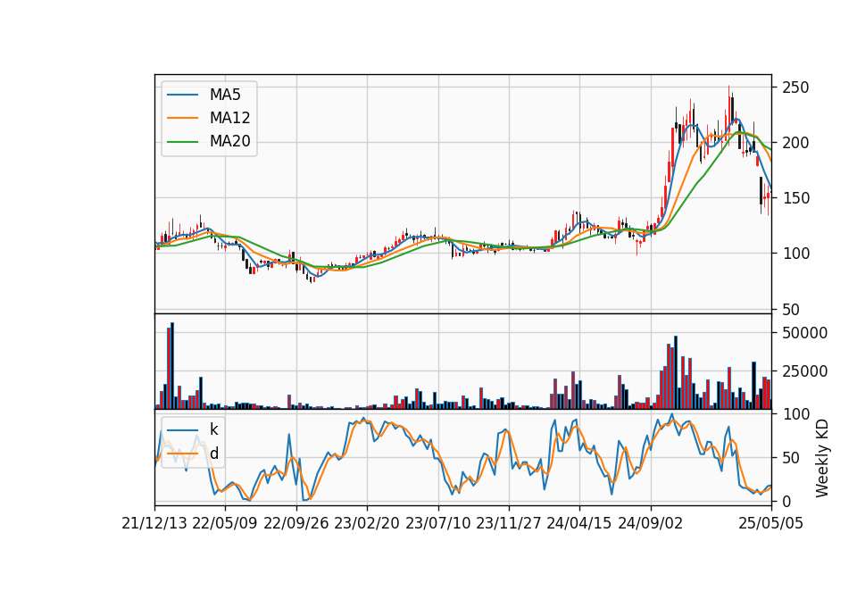Click the d legend label
This screenshot has height=616, width=857.
click(x=213, y=454)
